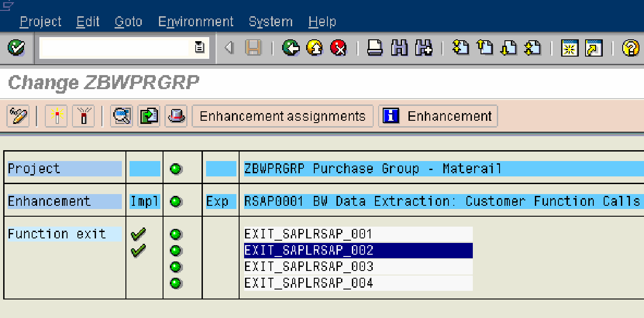This screenshot has width=644, height=318.
Task: Click green status light in Enhancement row
Action: point(176,202)
